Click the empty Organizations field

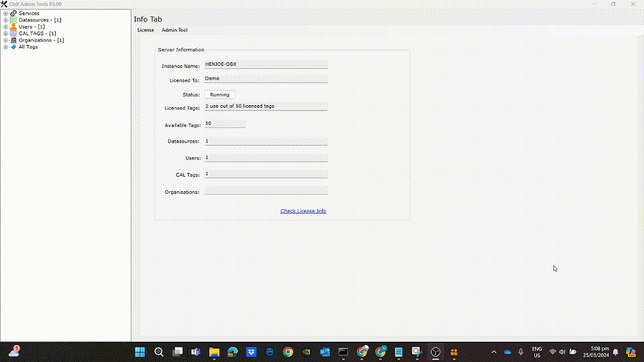click(x=266, y=191)
